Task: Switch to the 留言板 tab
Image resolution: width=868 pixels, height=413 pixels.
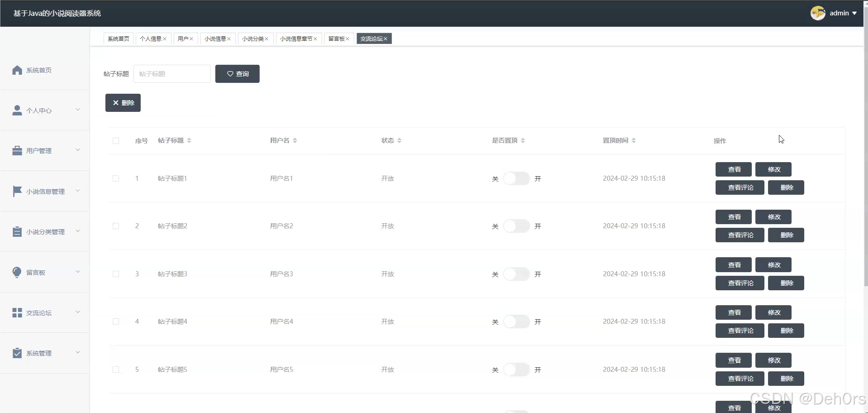Action: (x=336, y=38)
